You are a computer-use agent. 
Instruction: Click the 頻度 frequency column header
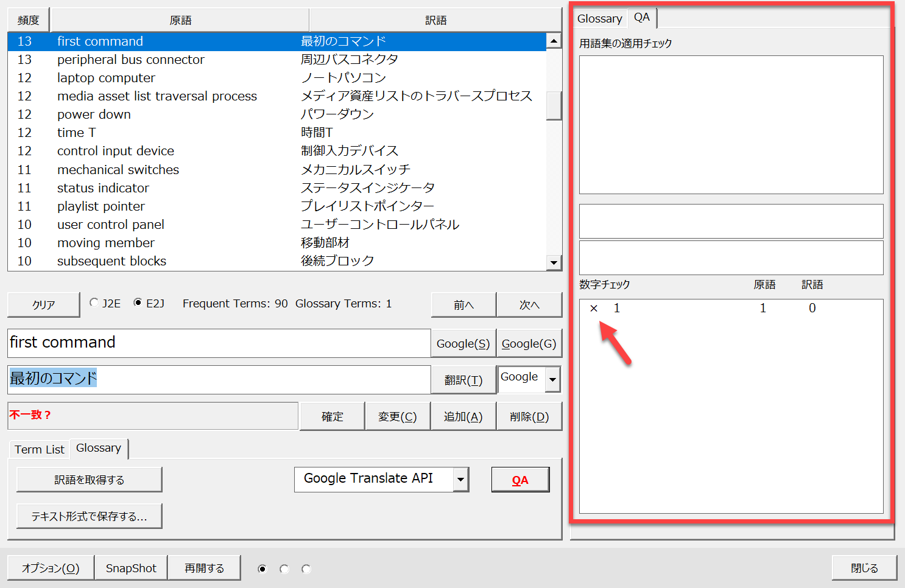click(x=28, y=20)
